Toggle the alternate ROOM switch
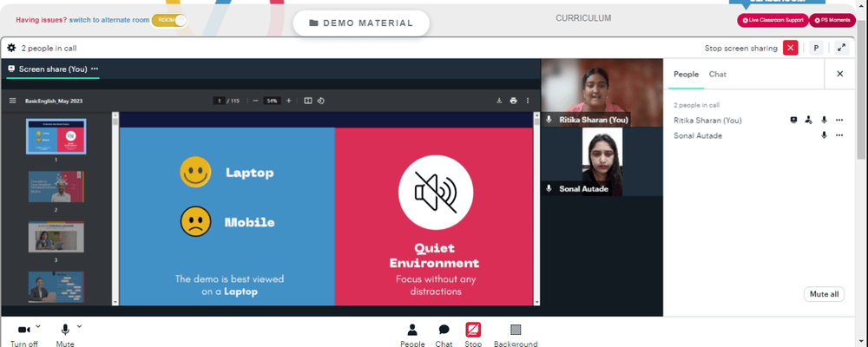This screenshot has height=347, width=868. tap(169, 20)
